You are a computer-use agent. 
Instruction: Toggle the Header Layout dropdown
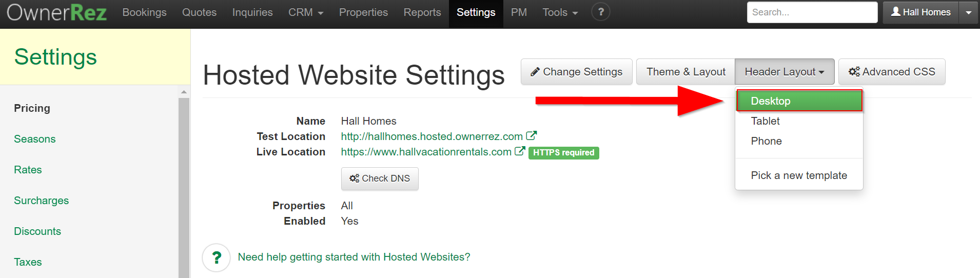(x=784, y=72)
